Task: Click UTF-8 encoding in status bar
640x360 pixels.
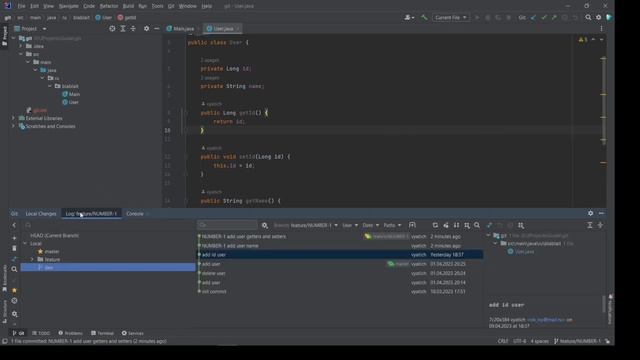Action: [x=519, y=341]
